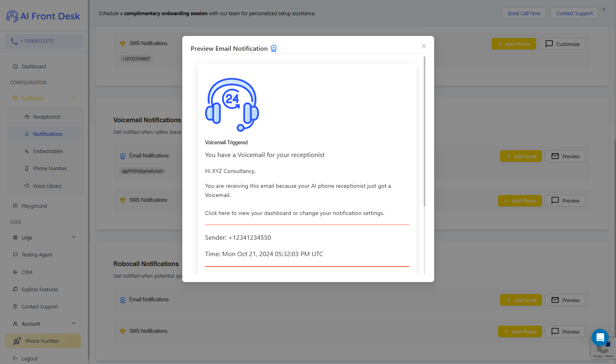Click the Dashboard palette icon
Image resolution: width=616 pixels, height=364 pixels.
click(15, 67)
